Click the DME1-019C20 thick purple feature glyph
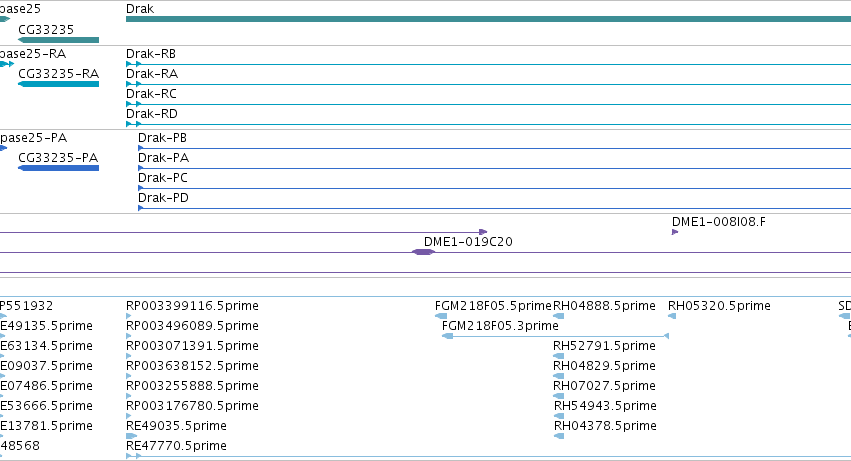Viewport: 851px width, 461px height. click(x=423, y=252)
